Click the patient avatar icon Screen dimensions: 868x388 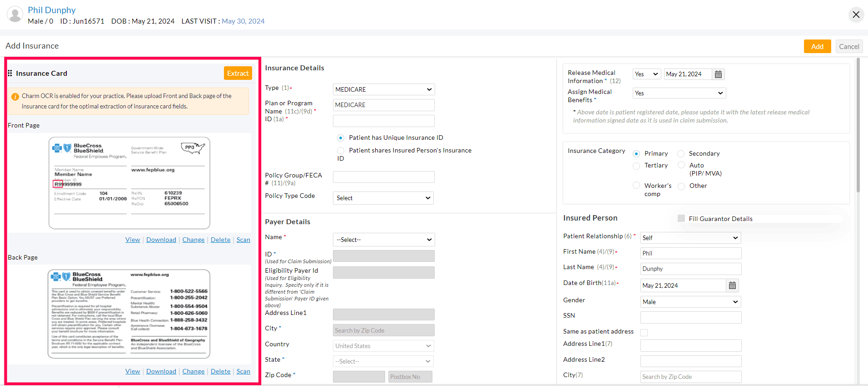pos(15,15)
